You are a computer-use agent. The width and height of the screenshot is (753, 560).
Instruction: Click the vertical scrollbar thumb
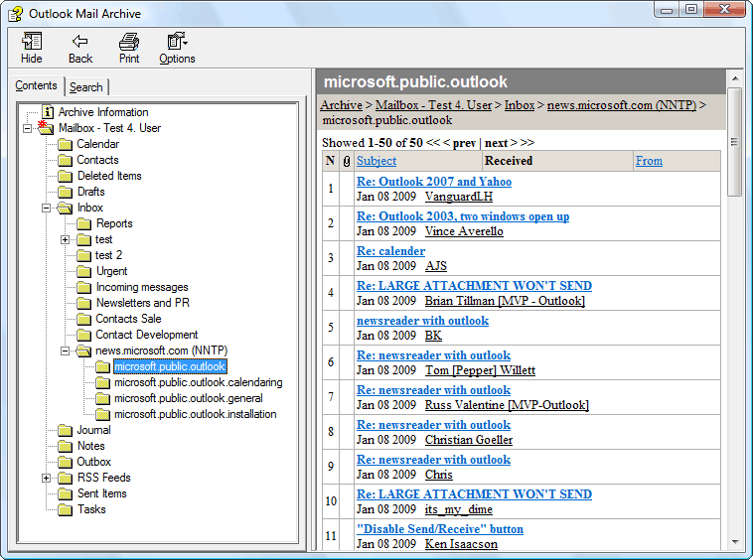click(x=734, y=142)
